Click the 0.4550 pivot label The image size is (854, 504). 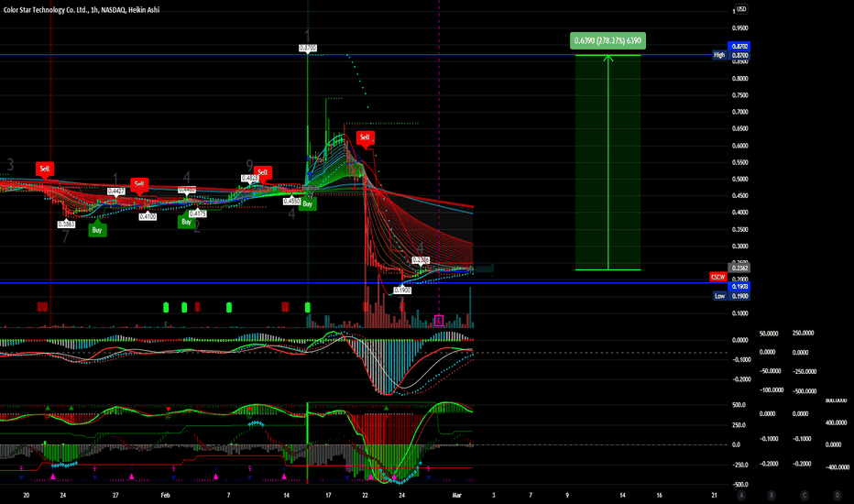point(292,201)
